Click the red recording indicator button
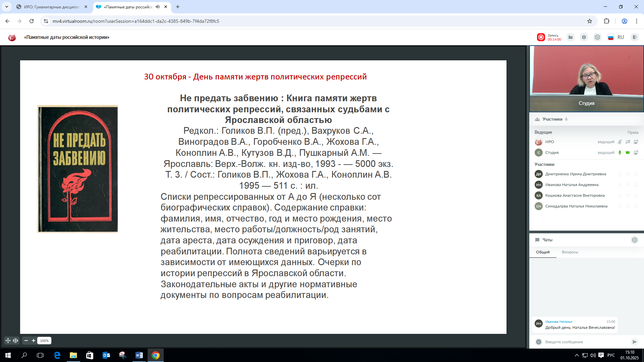 coord(541,37)
